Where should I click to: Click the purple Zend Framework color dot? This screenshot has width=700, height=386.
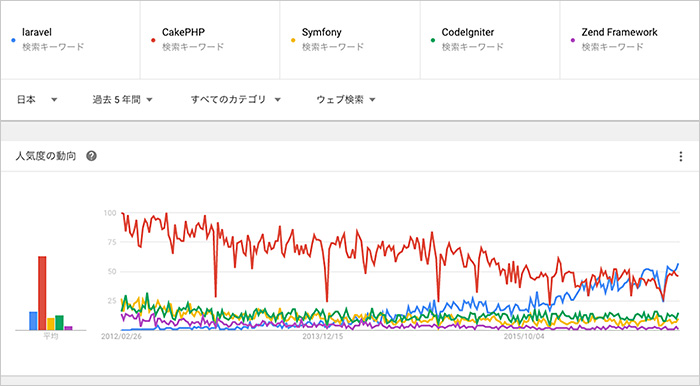[x=573, y=40]
